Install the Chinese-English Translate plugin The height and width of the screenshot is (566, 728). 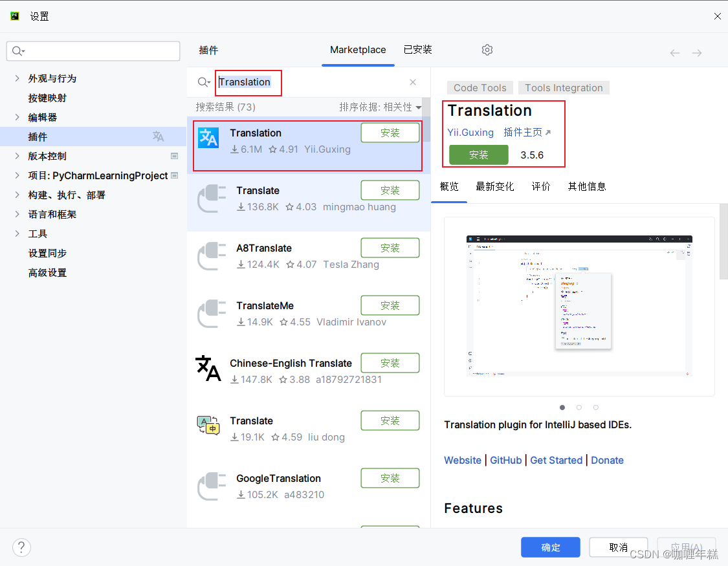point(390,363)
